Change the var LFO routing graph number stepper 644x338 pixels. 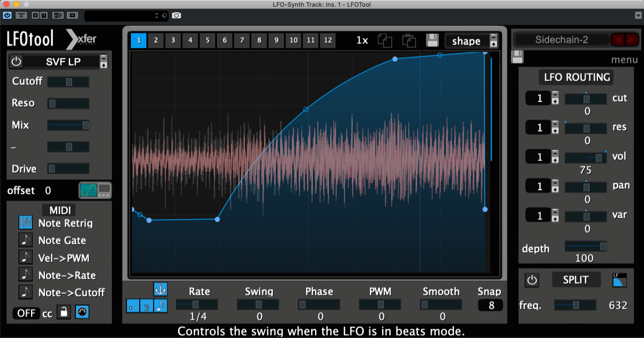(x=555, y=215)
